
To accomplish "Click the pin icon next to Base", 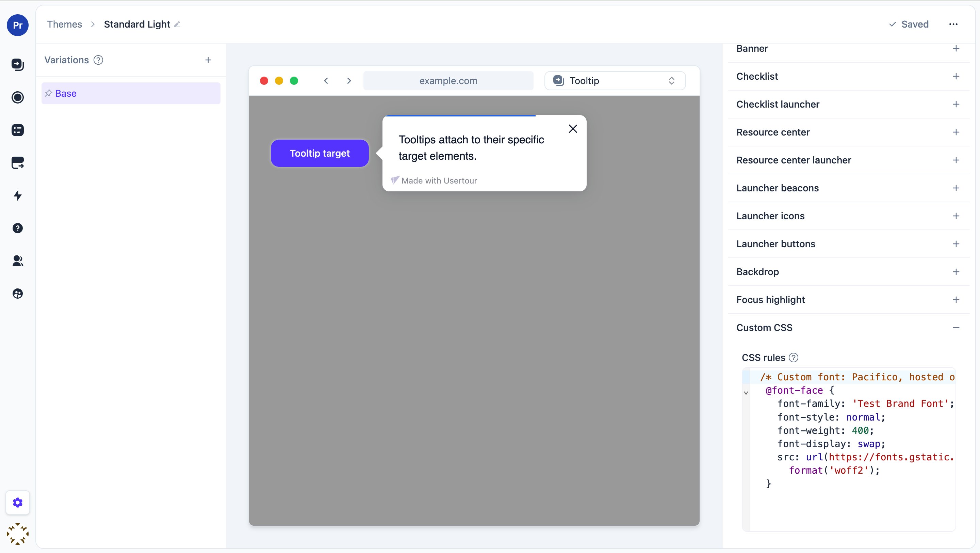I will pos(48,93).
